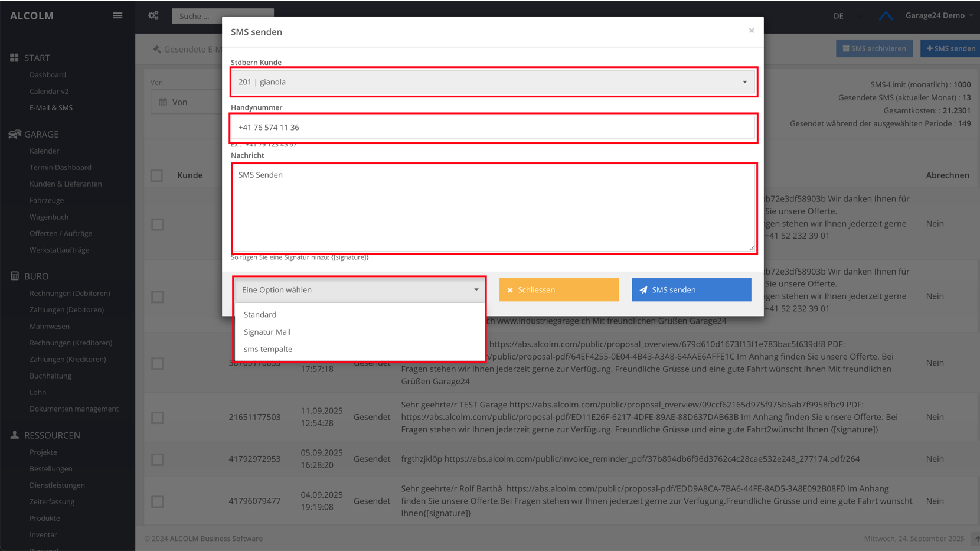The height and width of the screenshot is (551, 980).
Task: Toggle the select-all checkbox beside Kunde header
Action: click(x=156, y=175)
